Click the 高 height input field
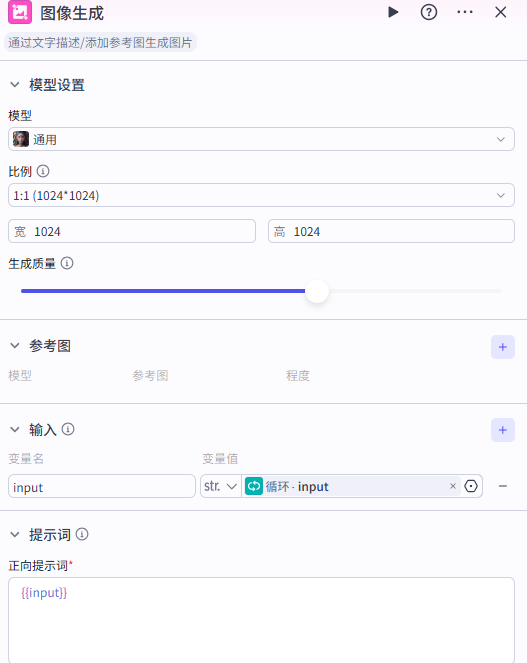 coord(391,231)
